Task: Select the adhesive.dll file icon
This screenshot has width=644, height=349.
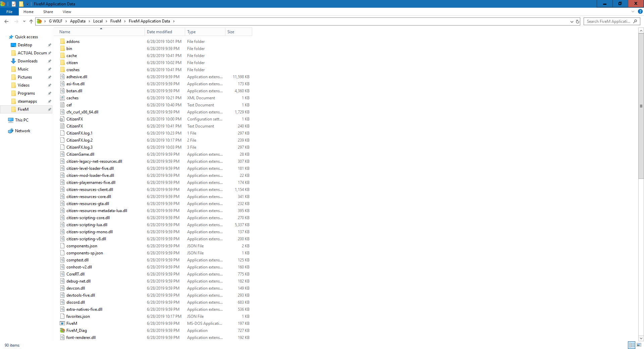Action: [x=62, y=77]
